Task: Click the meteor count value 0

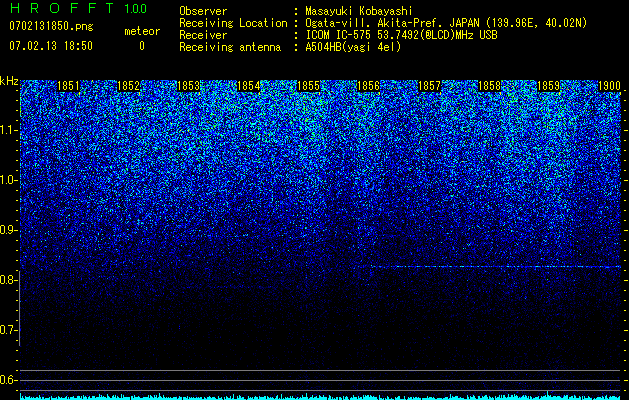Action: coord(142,46)
